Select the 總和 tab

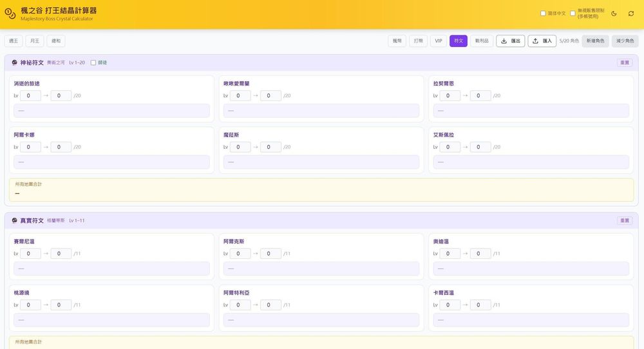pos(56,41)
